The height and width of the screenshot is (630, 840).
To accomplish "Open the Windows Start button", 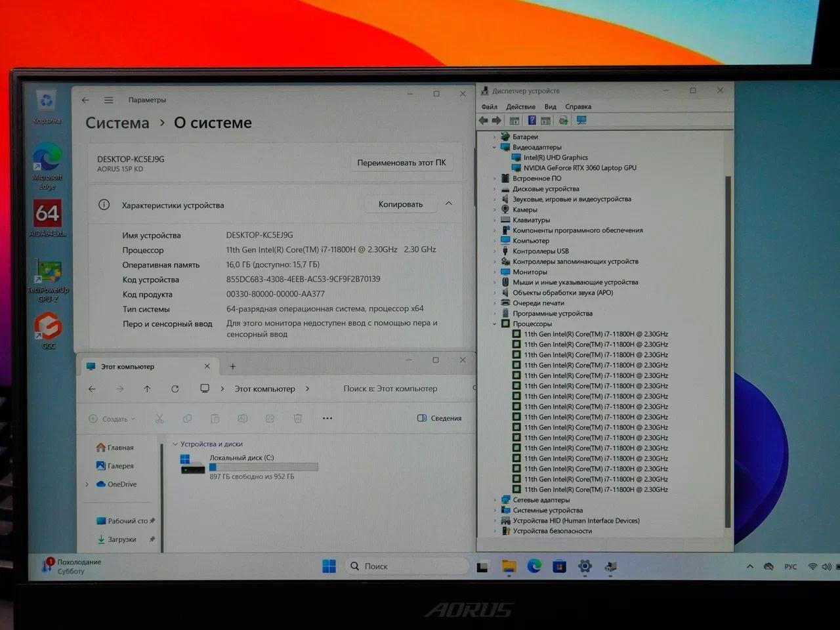I will click(329, 566).
